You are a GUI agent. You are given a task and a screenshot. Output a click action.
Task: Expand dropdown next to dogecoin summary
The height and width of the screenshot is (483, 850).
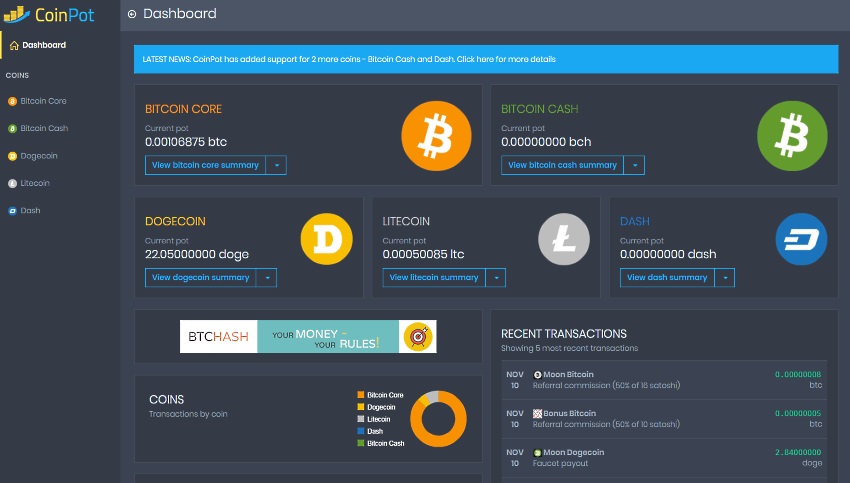point(267,278)
